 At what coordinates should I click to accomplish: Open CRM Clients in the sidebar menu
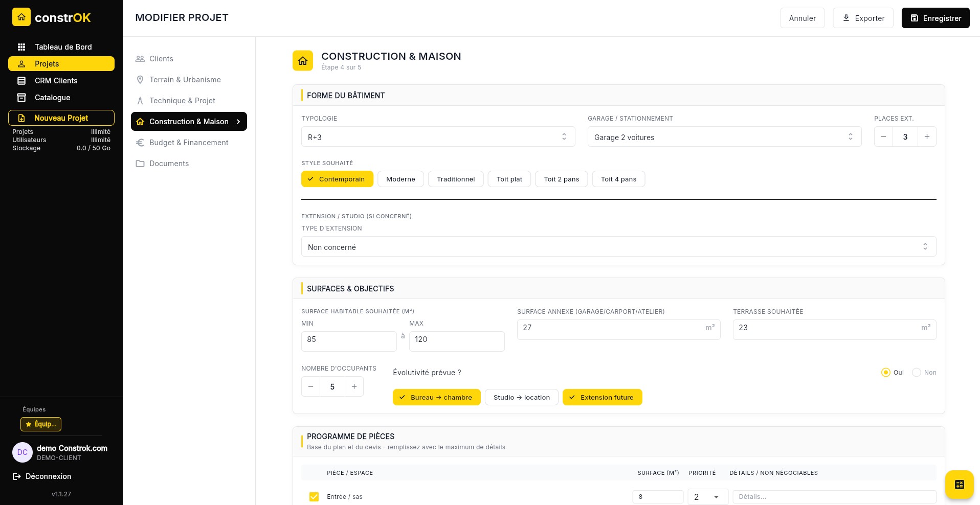[x=56, y=81]
